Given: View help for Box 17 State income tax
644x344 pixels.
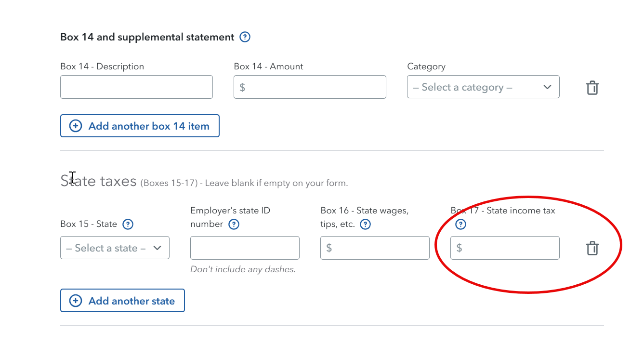Looking at the screenshot, I should [x=460, y=224].
